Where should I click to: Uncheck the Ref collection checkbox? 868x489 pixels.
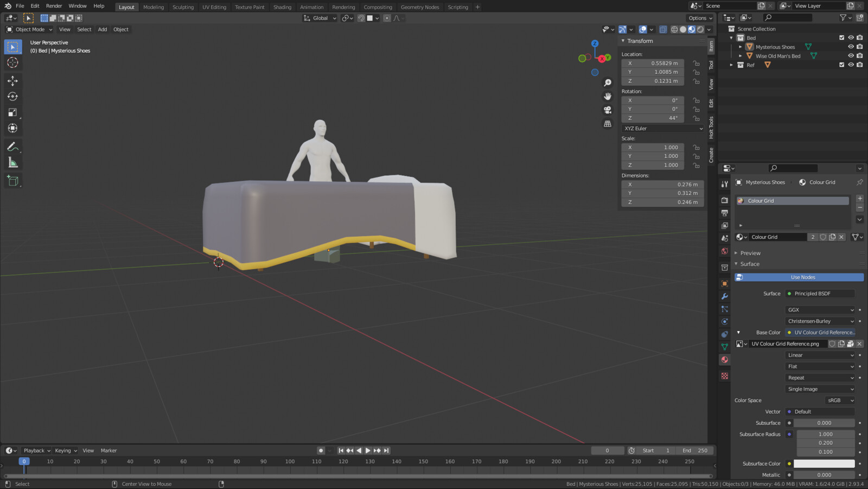coord(842,65)
